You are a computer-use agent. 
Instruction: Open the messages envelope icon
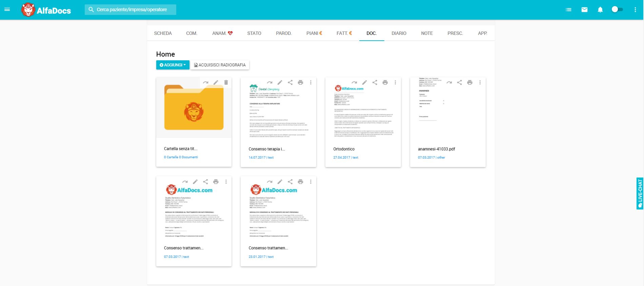click(x=584, y=10)
